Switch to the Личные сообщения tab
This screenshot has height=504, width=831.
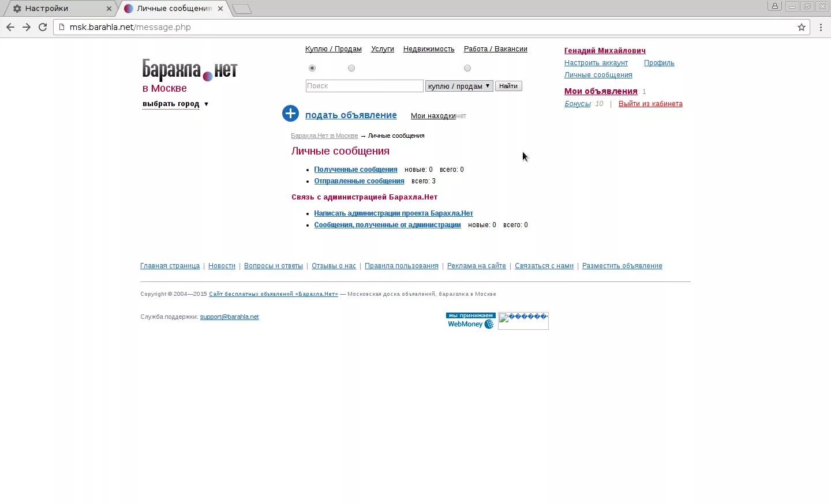(174, 9)
